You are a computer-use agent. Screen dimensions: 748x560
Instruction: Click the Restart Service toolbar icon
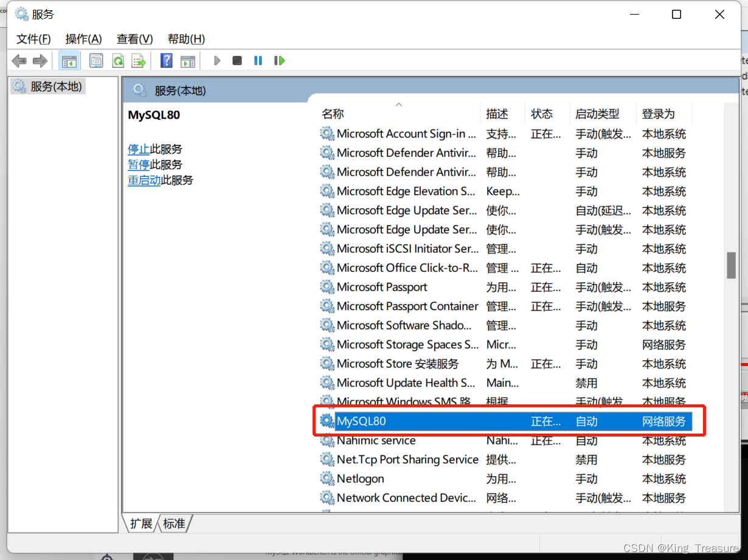point(280,61)
